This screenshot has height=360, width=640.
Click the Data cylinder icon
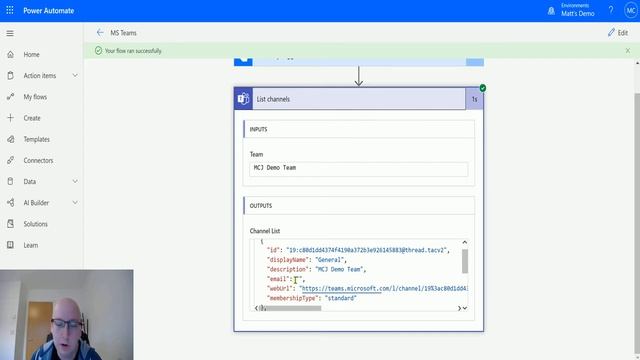point(11,182)
